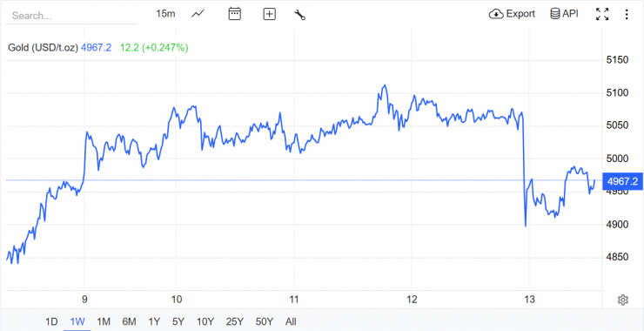Open the API database button
644x331 pixels.
click(x=564, y=14)
